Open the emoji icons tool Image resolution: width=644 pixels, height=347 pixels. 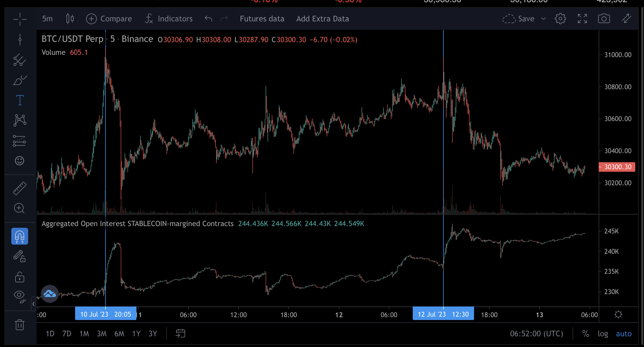[x=20, y=161]
